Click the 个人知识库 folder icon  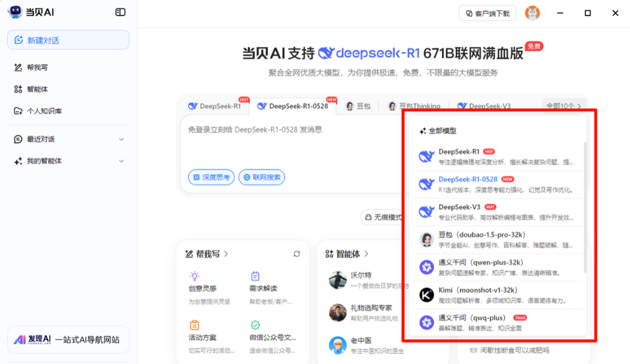(18, 111)
